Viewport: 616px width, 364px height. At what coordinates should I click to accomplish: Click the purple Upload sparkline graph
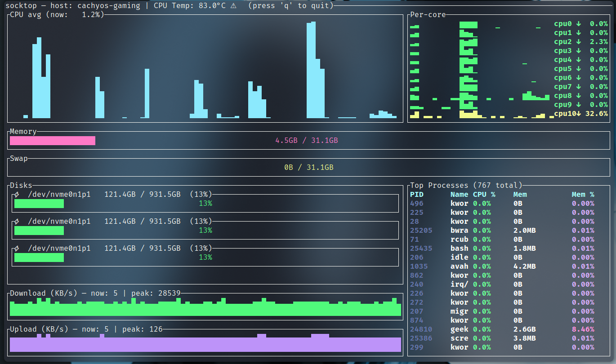click(205, 344)
